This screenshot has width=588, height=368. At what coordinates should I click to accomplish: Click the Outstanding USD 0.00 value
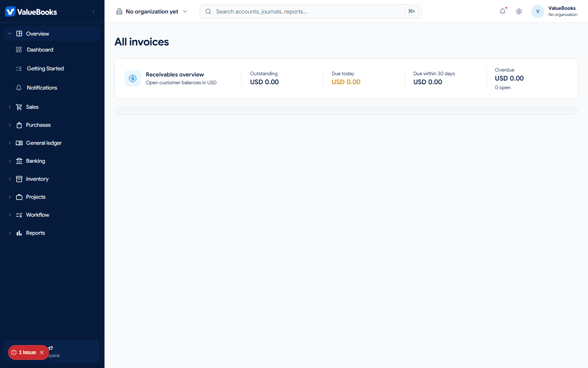click(265, 82)
